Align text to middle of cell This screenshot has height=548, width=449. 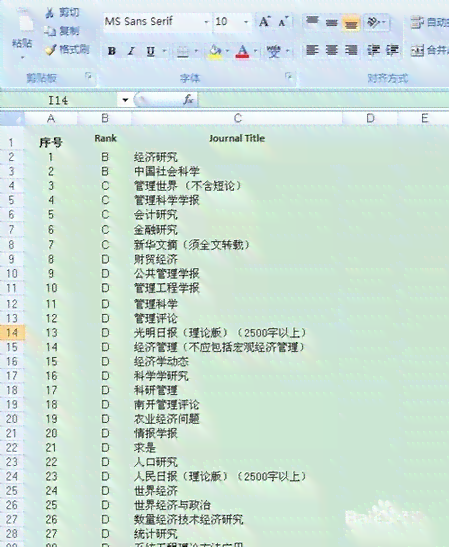click(x=332, y=22)
